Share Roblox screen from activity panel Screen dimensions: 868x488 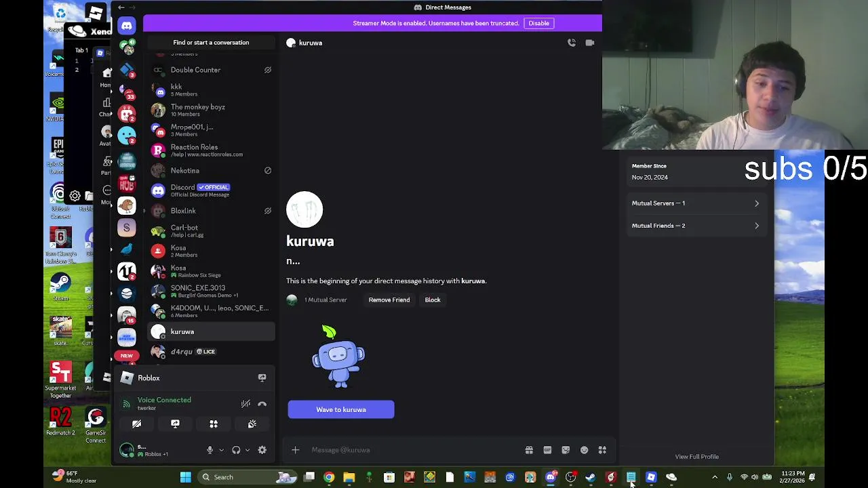click(262, 378)
